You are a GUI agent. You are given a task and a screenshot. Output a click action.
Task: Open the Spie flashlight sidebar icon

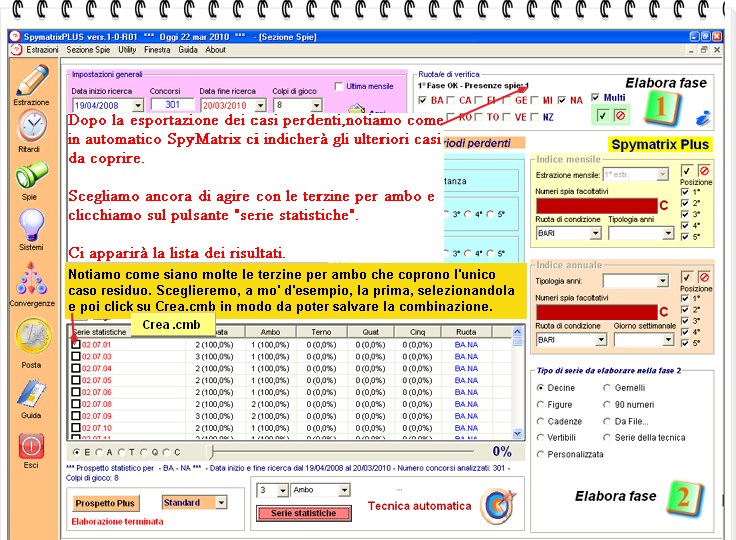point(31,175)
